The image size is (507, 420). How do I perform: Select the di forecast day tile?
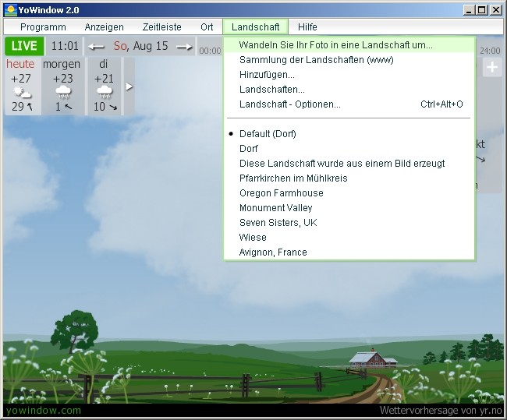point(103,86)
